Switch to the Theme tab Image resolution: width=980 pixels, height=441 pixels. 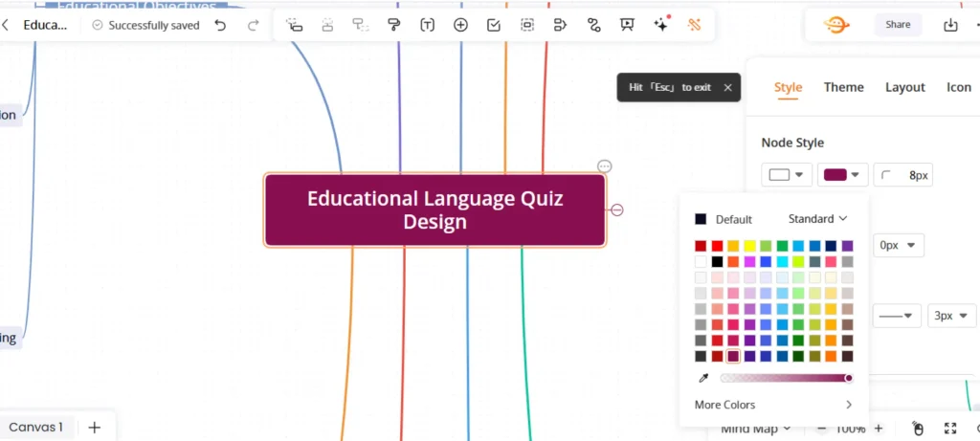844,87
